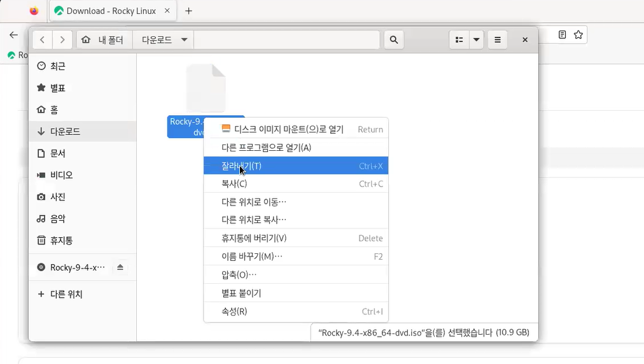Viewport: 644px width, 364px height.
Task: Choose 다른 프로그램으로 열기(A)
Action: pyautogui.click(x=296, y=148)
